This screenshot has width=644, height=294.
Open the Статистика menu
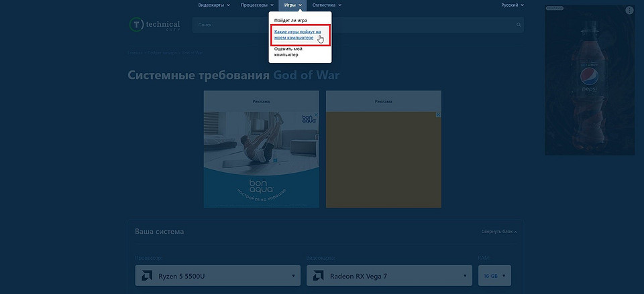(327, 5)
